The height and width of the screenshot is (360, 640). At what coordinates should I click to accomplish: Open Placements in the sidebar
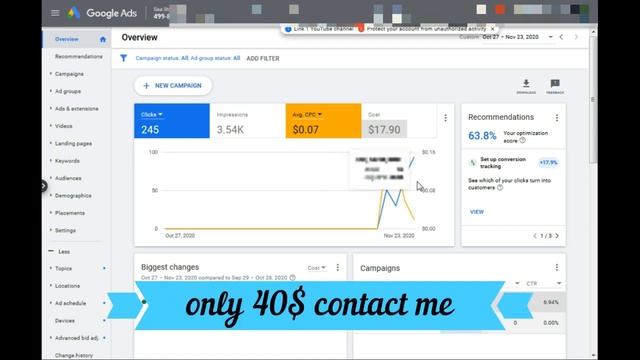coord(70,213)
